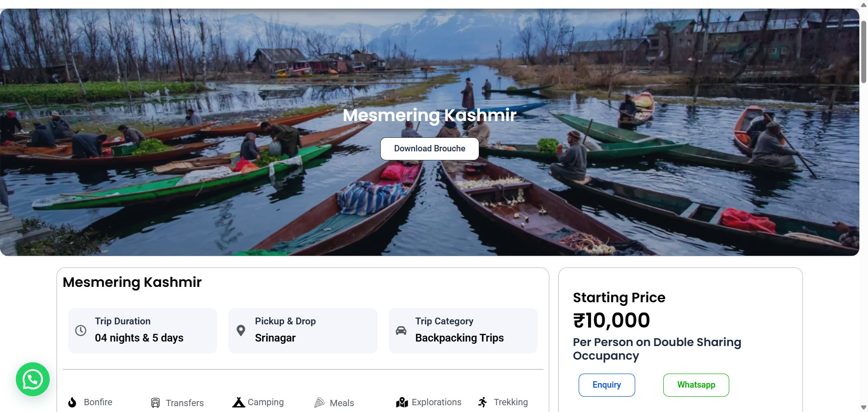Select the Trip Category Backpacking Trips card
868x412 pixels.
463,331
